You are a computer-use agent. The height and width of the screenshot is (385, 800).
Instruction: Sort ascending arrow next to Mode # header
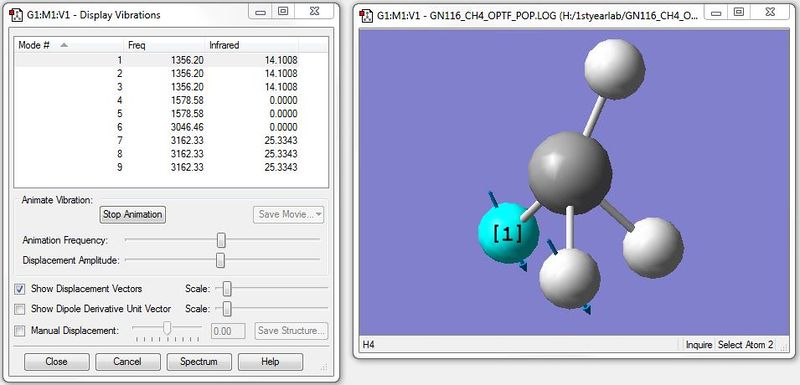click(64, 45)
